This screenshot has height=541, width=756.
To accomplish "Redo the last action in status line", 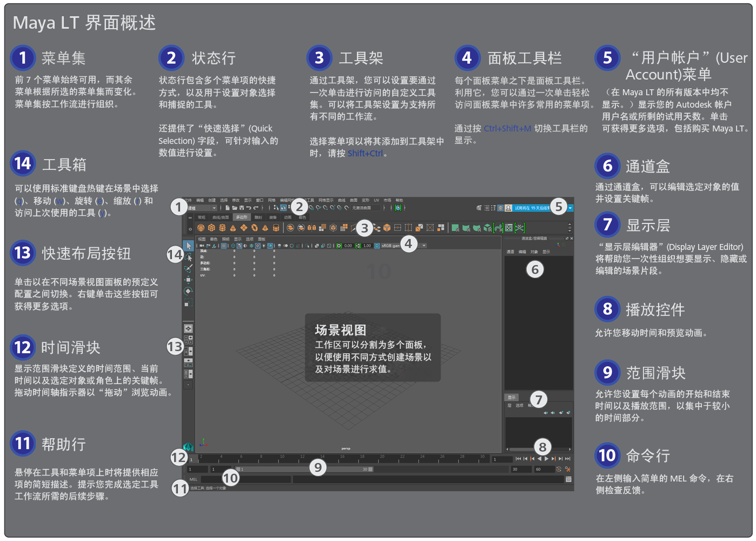I will click(256, 208).
